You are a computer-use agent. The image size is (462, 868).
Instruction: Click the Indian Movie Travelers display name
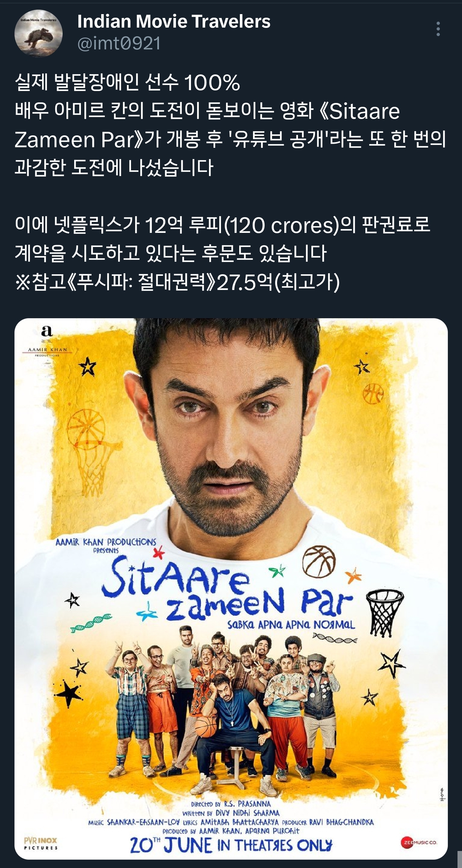174,21
